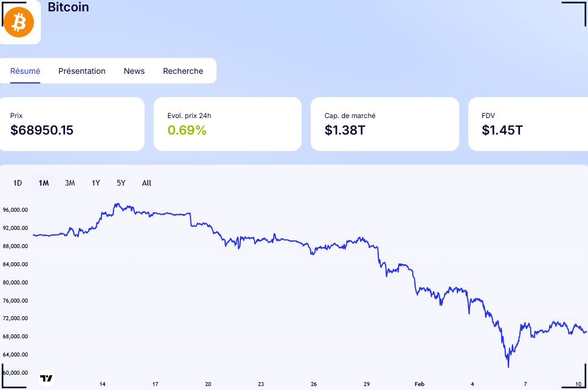Show the 5Y price history
Screen dimensions: 588x390
[121, 183]
